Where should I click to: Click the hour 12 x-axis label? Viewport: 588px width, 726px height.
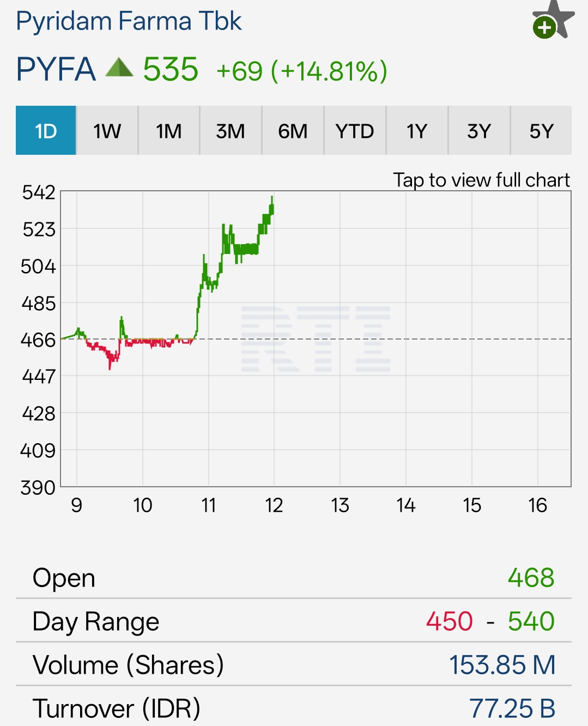pyautogui.click(x=274, y=505)
